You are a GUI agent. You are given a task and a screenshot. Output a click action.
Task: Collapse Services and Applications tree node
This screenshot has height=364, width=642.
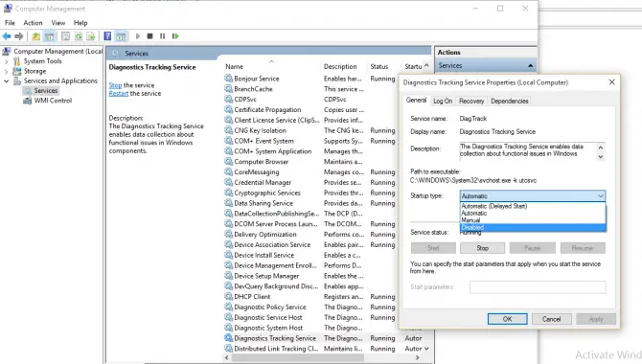pyautogui.click(x=6, y=81)
